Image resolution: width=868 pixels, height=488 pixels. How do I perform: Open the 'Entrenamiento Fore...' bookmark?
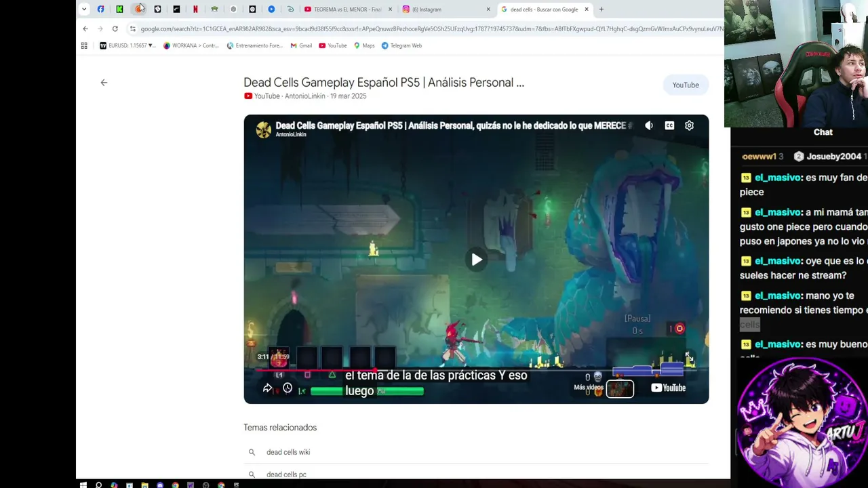254,45
